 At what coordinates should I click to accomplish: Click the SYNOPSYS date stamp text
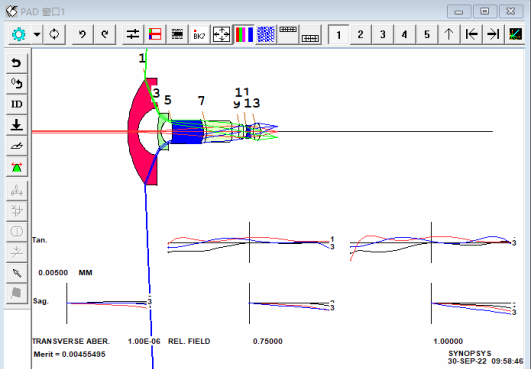coord(485,358)
